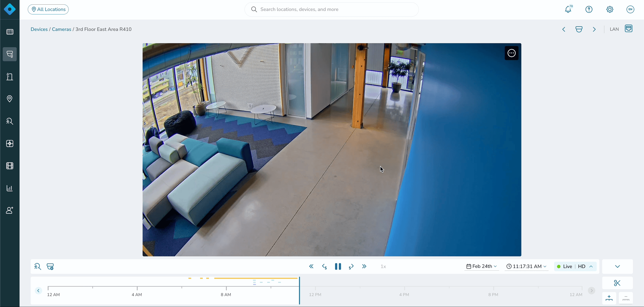The height and width of the screenshot is (307, 644).
Task: Open the add user sidebar icon
Action: pyautogui.click(x=10, y=210)
